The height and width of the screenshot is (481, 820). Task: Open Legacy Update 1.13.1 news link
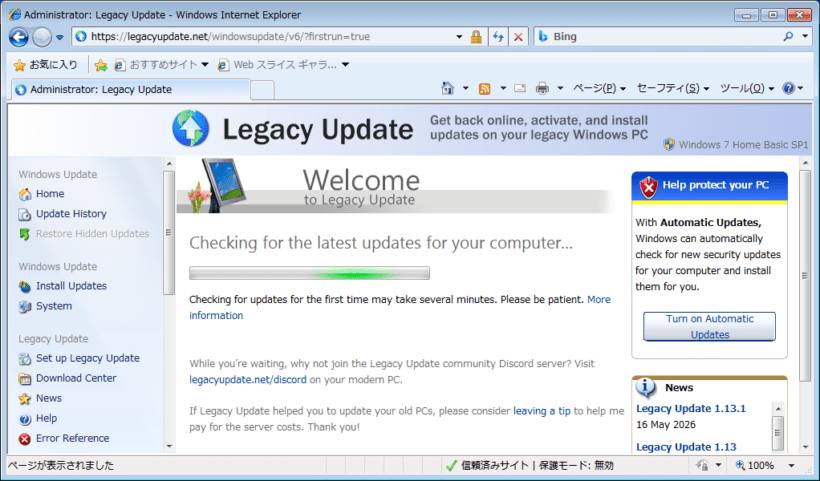tap(691, 408)
